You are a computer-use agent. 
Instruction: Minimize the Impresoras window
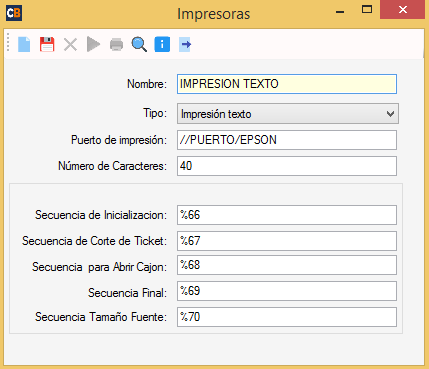tap(340, 12)
